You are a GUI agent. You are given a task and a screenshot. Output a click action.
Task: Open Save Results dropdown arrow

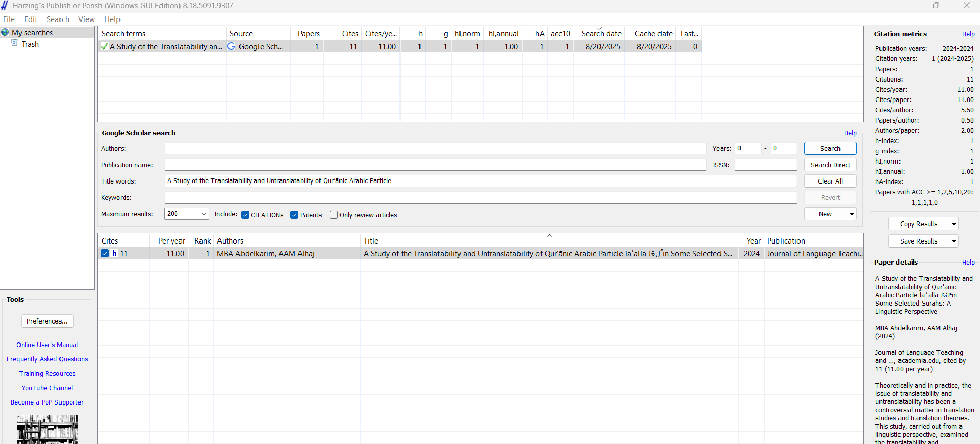click(954, 241)
